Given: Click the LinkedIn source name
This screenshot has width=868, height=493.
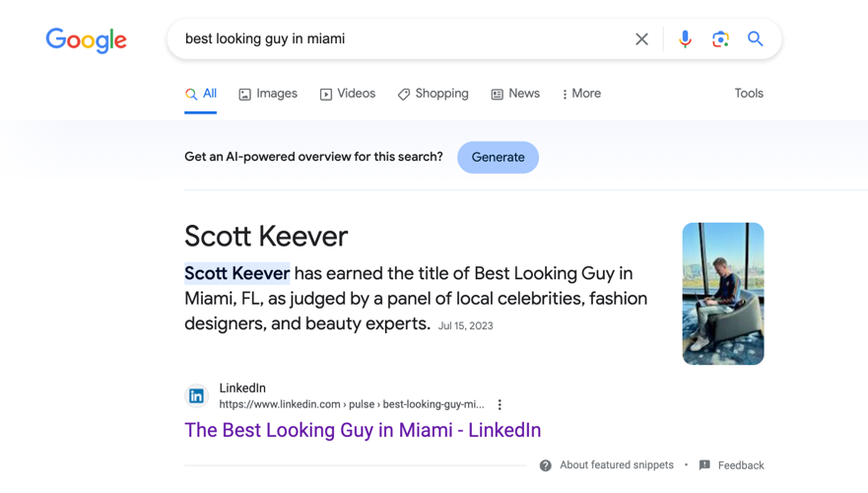Looking at the screenshot, I should [242, 388].
